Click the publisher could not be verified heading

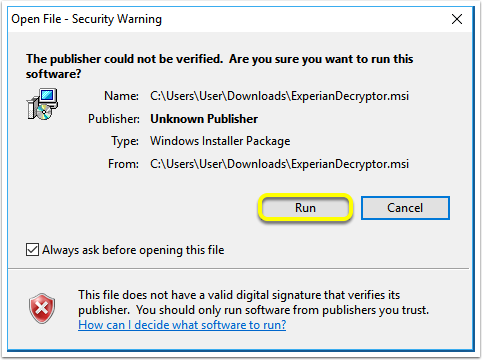(219, 66)
